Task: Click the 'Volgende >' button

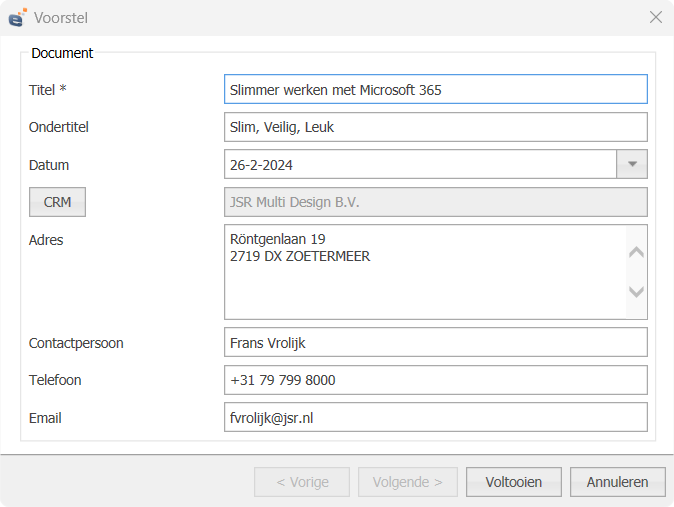Action: point(408,482)
